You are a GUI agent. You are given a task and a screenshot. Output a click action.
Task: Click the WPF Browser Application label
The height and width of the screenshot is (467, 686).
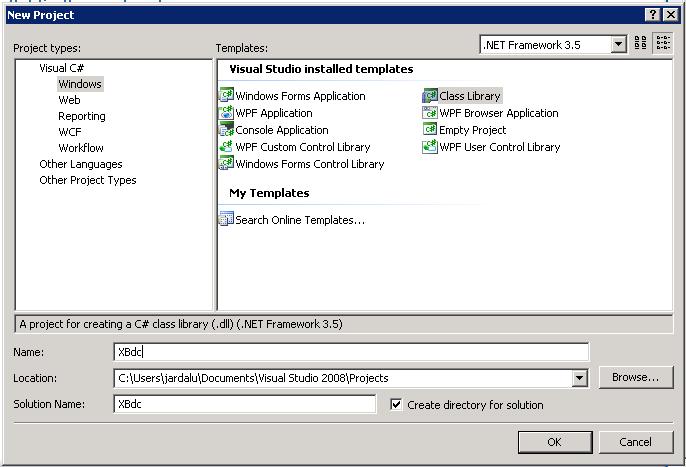point(499,113)
